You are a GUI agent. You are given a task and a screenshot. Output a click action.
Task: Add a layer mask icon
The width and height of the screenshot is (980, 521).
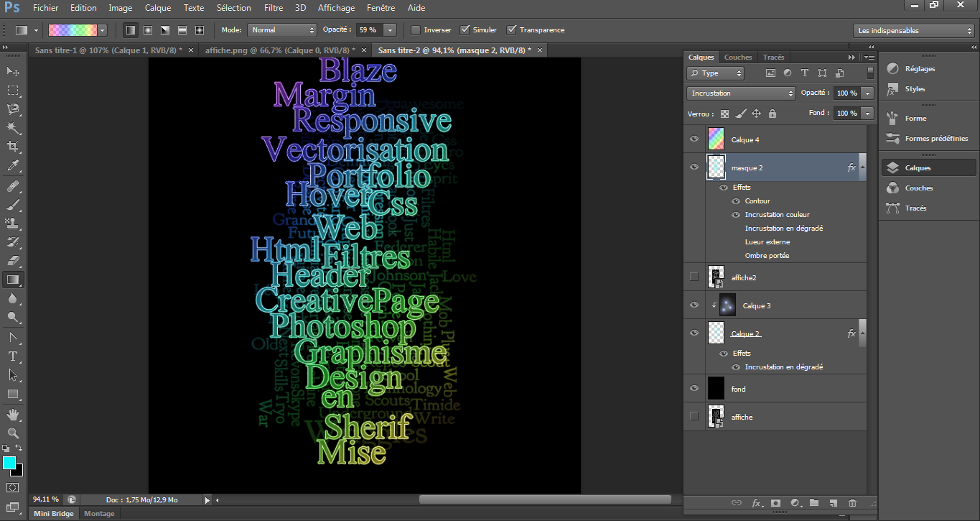775,503
